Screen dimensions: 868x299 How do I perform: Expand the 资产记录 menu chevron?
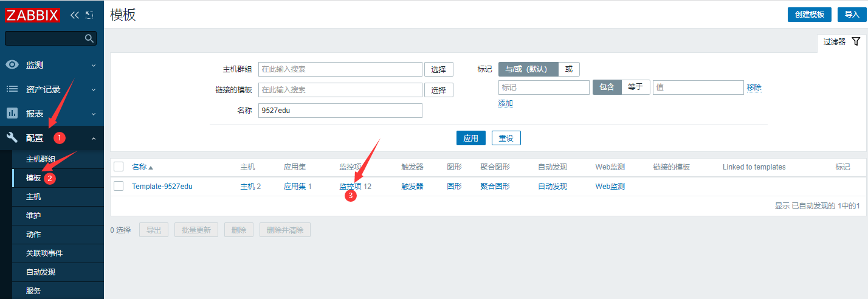[94, 89]
